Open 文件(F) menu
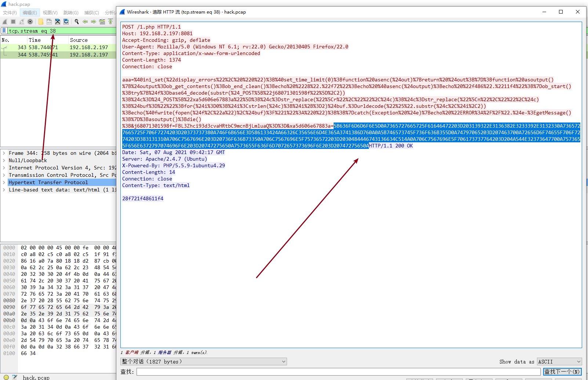Viewport: 588px width, 380px height. [10, 12]
